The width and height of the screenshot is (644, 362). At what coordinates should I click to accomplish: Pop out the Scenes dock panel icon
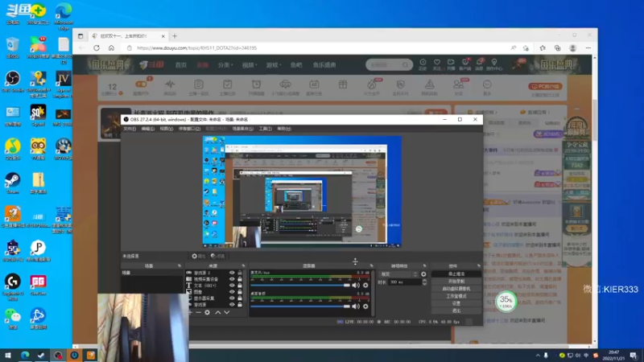[x=179, y=266]
